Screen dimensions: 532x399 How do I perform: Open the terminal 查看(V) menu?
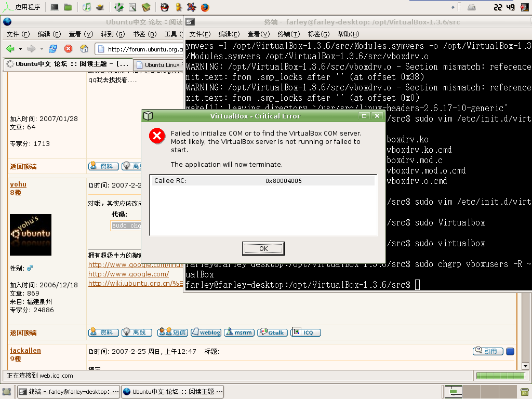coord(259,34)
